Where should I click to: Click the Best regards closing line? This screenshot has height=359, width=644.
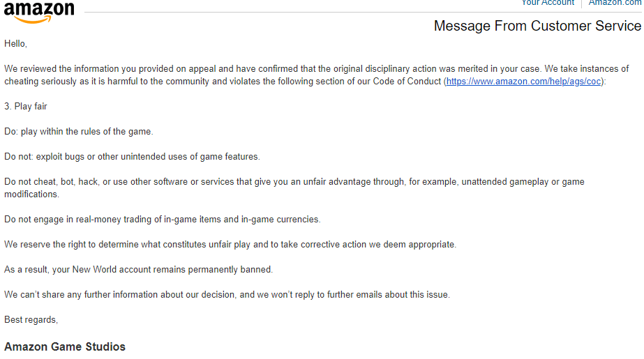click(31, 319)
